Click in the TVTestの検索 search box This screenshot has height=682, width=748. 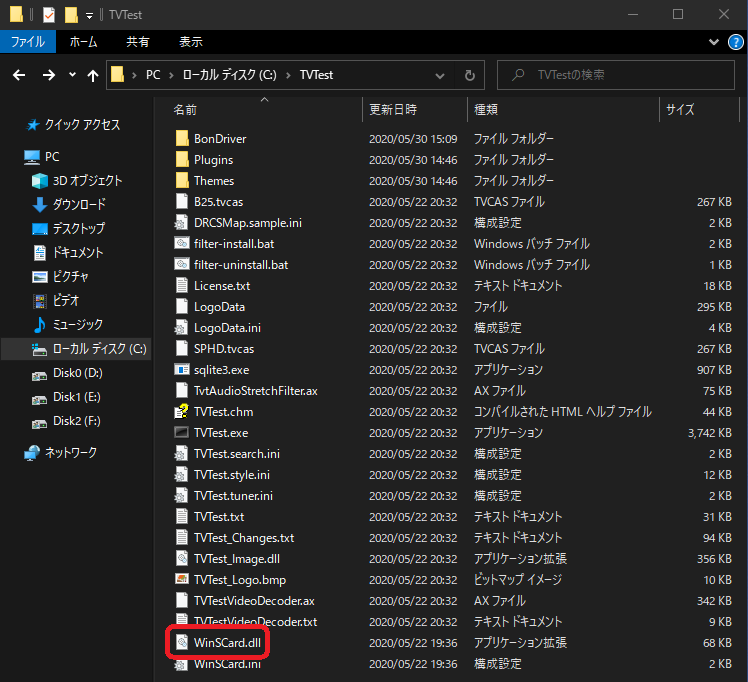(620, 75)
